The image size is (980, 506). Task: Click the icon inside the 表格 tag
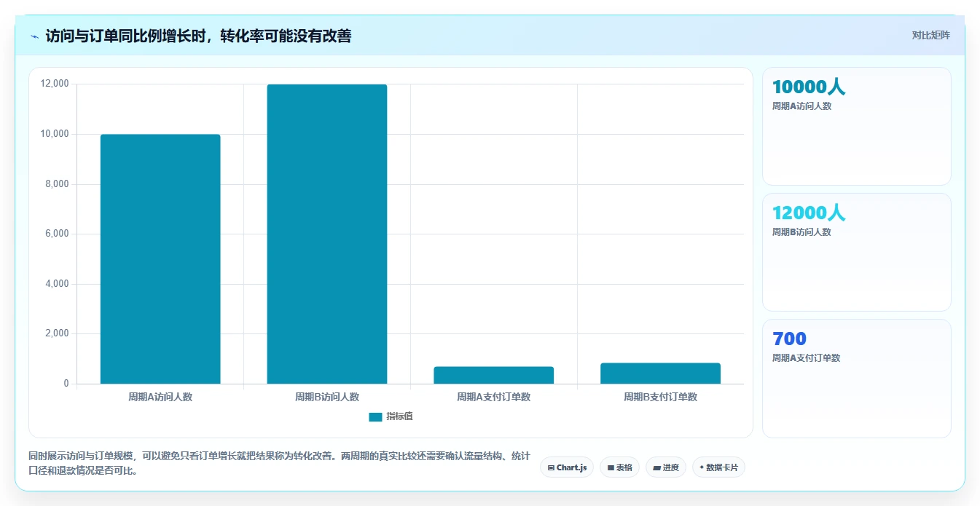[611, 468]
